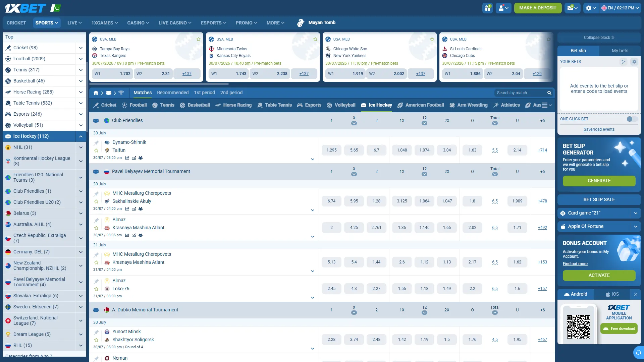Favorite the Tampa Bay Rays match card
Screen dimensions: 644x362
[199, 39]
